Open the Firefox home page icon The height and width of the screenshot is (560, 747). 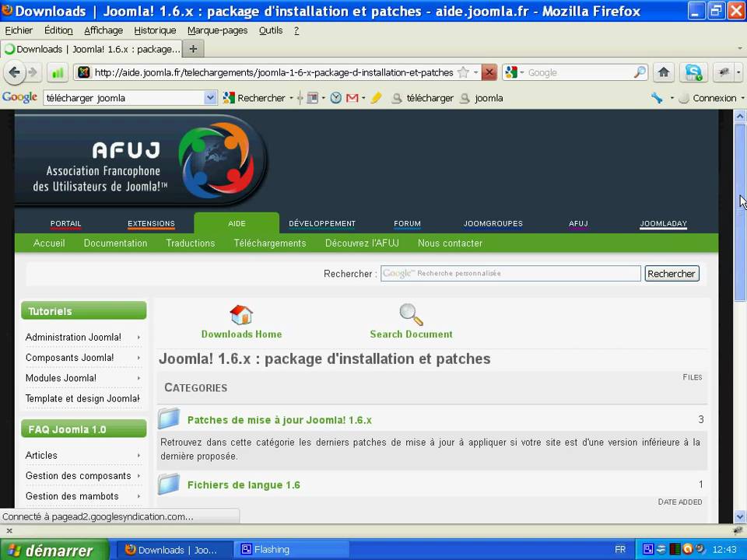point(663,72)
